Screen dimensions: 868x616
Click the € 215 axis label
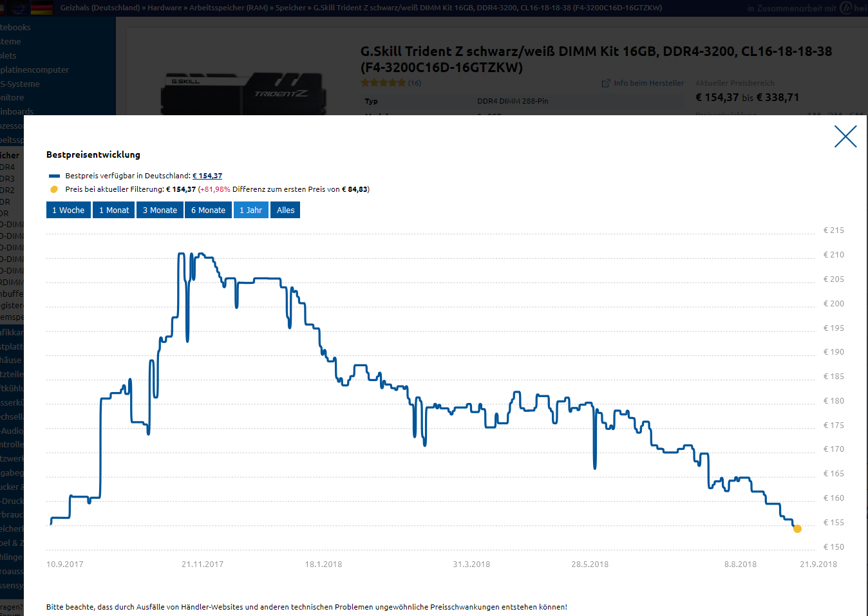834,230
